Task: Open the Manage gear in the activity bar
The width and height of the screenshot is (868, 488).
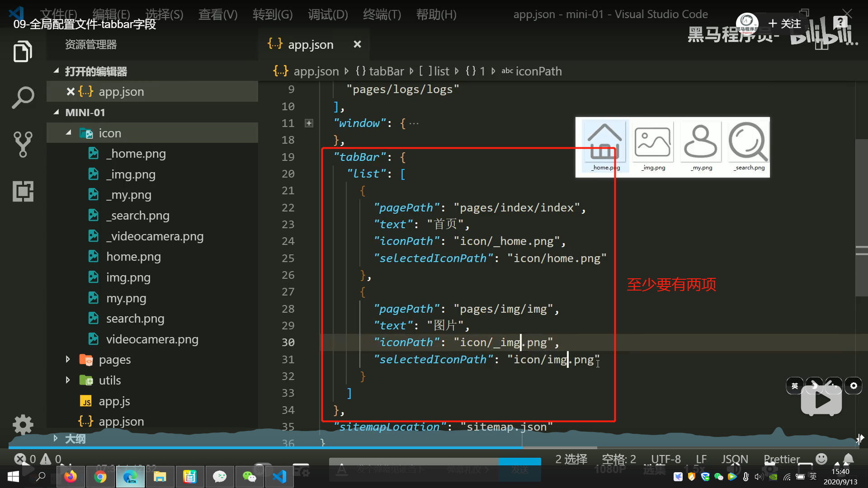Action: click(x=23, y=425)
